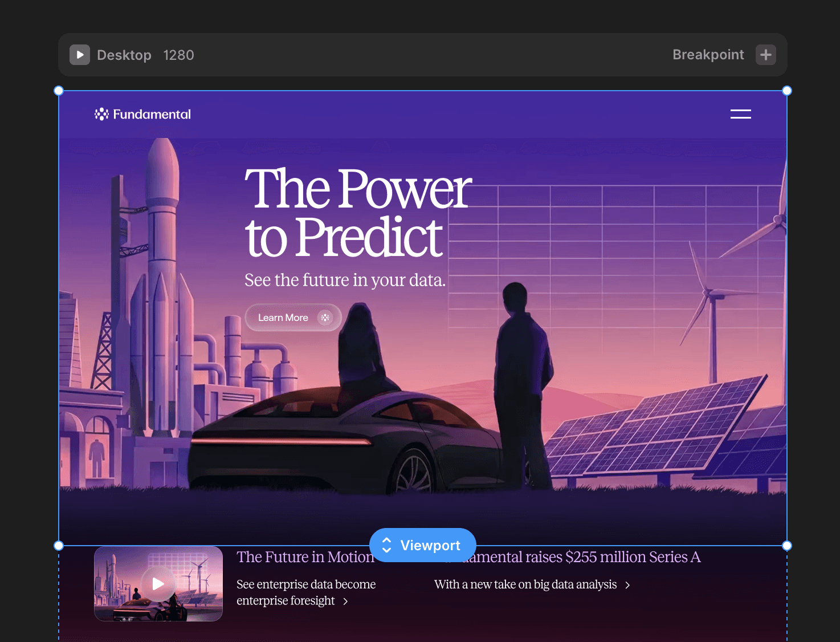Click the preview play icon beside Desktop
This screenshot has width=840, height=642.
(x=80, y=55)
